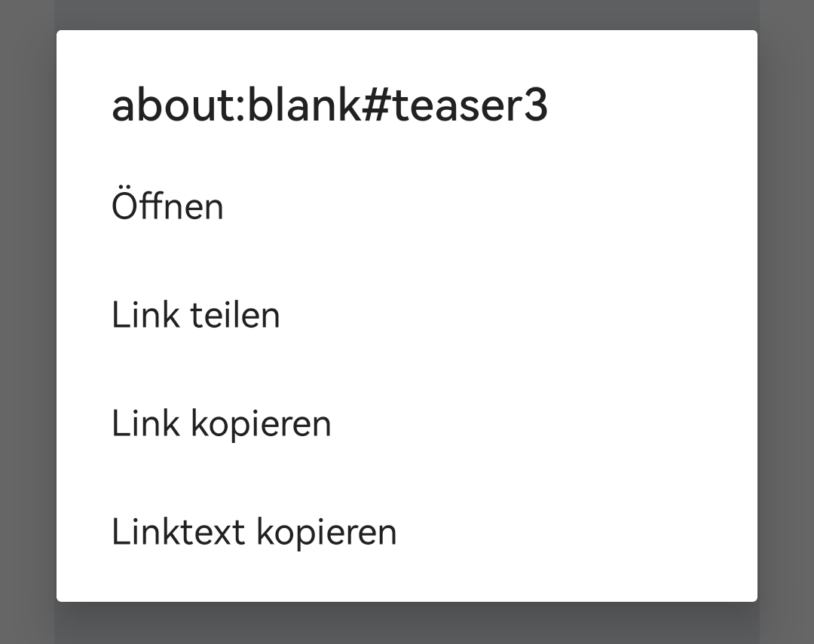This screenshot has width=814, height=644.
Task: Click Link kopieren menu entry
Action: (221, 423)
